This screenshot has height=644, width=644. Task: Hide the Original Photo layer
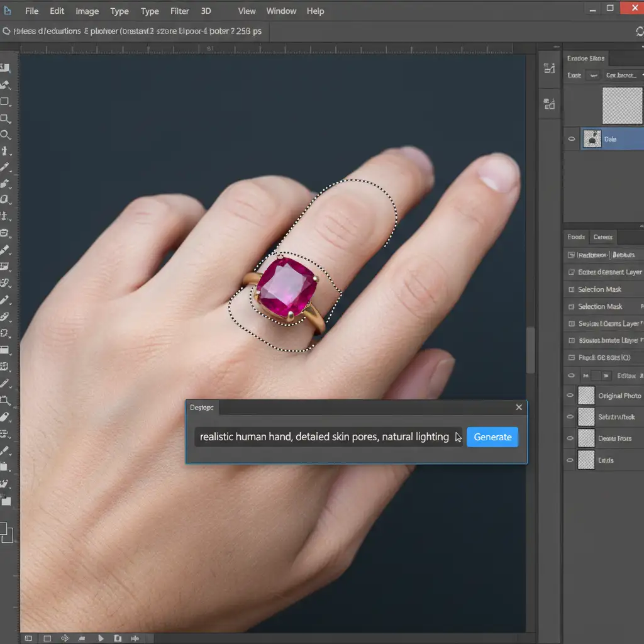point(570,396)
